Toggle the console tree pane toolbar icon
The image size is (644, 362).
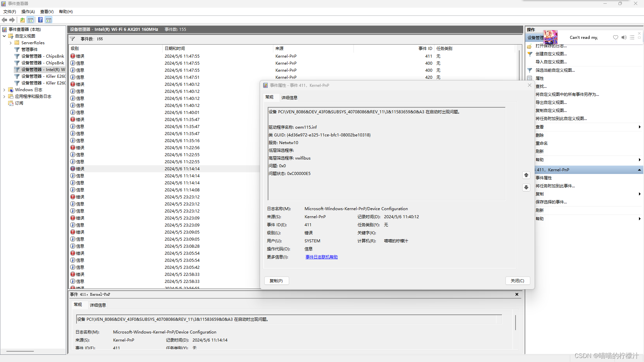(31, 20)
